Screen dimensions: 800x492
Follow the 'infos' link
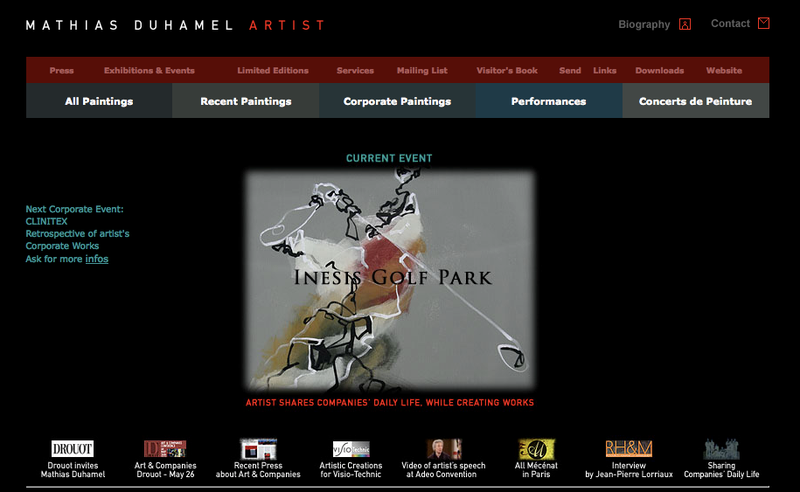click(x=96, y=259)
